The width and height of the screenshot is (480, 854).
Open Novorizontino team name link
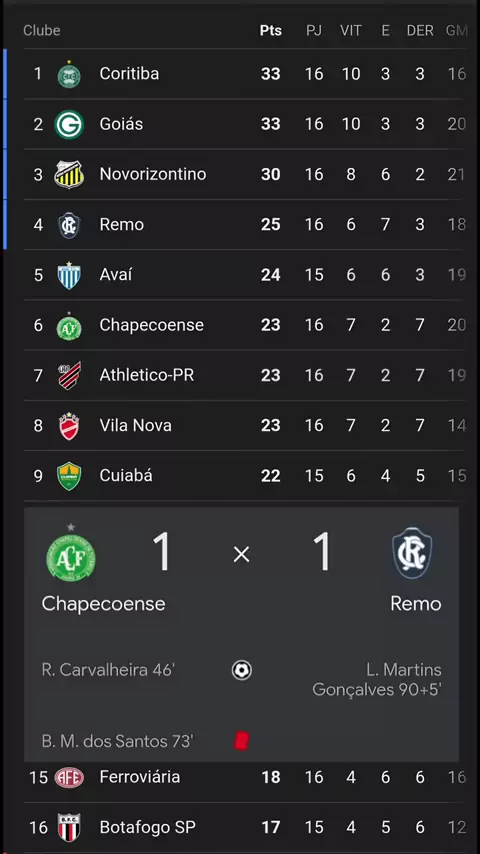153,174
